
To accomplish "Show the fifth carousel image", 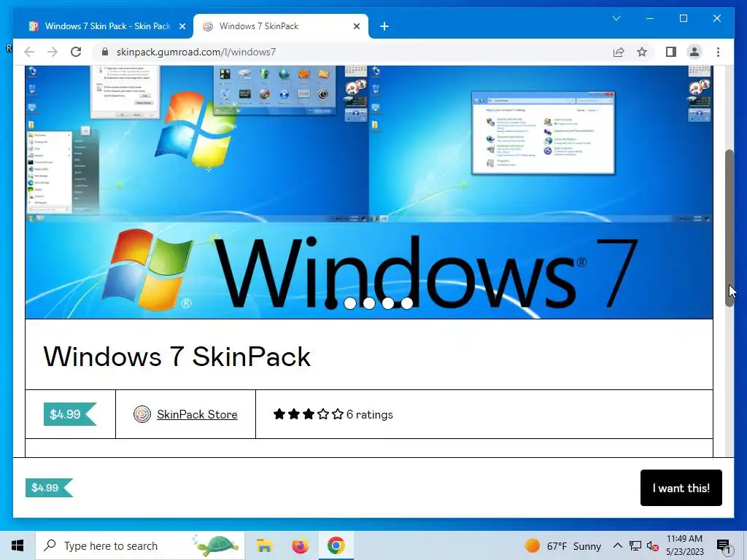I will click(x=407, y=303).
